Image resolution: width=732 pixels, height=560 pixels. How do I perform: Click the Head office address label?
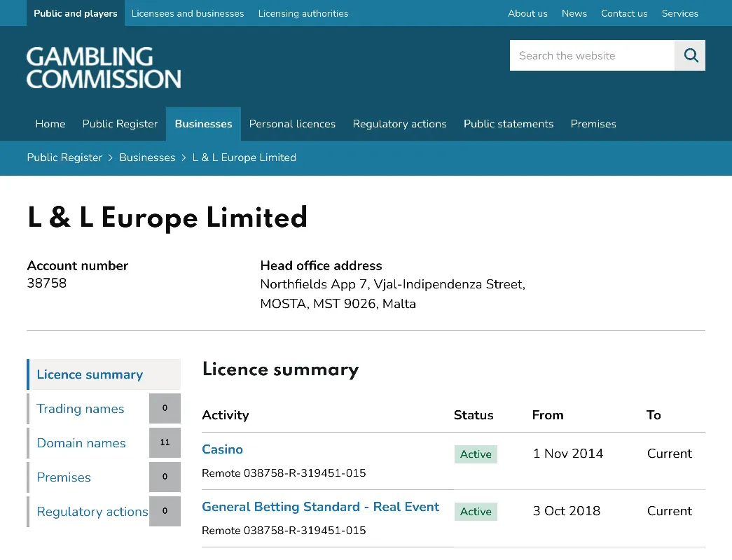(x=322, y=265)
